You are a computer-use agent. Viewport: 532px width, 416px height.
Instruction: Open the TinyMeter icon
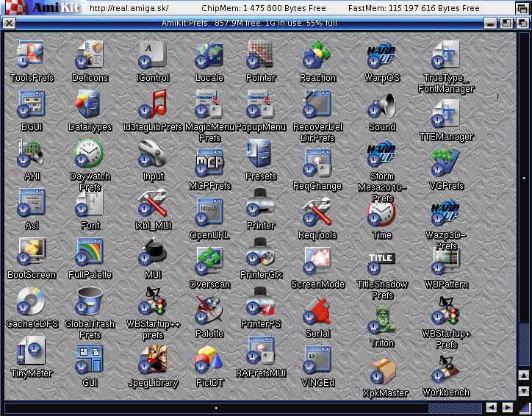tap(31, 350)
